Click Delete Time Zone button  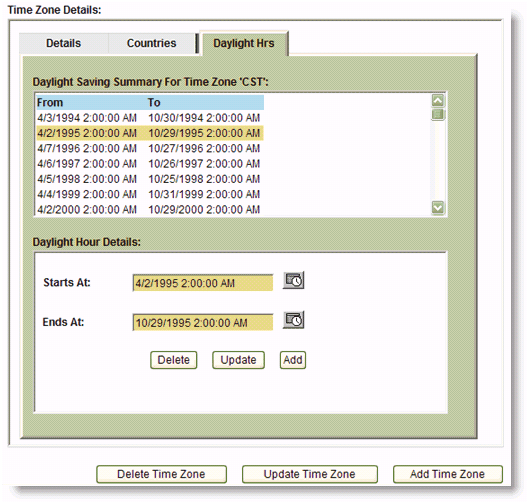pyautogui.click(x=161, y=474)
